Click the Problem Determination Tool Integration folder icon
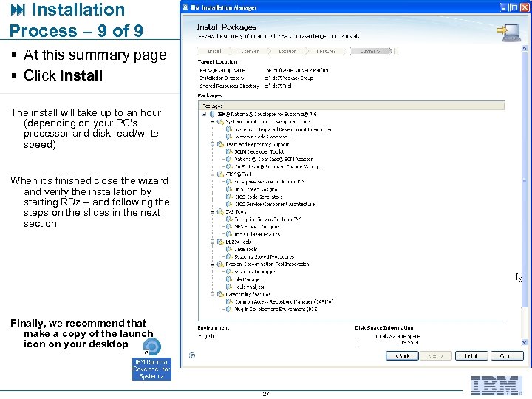 tap(220, 264)
